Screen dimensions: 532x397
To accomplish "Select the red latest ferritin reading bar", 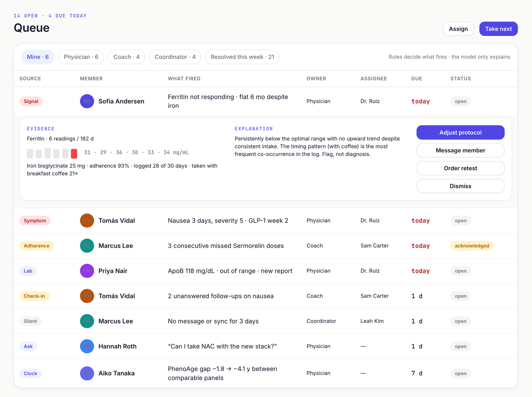I will pos(74,154).
